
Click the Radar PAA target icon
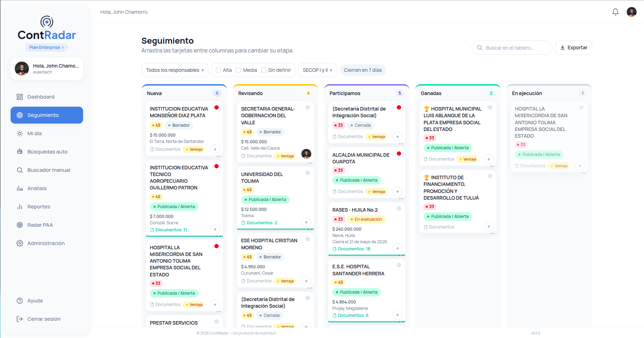pyautogui.click(x=20, y=225)
